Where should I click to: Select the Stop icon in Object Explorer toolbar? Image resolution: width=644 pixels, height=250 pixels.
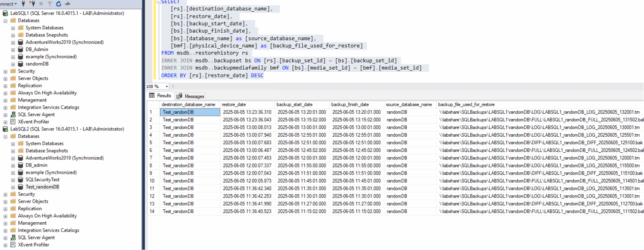[41, 3]
